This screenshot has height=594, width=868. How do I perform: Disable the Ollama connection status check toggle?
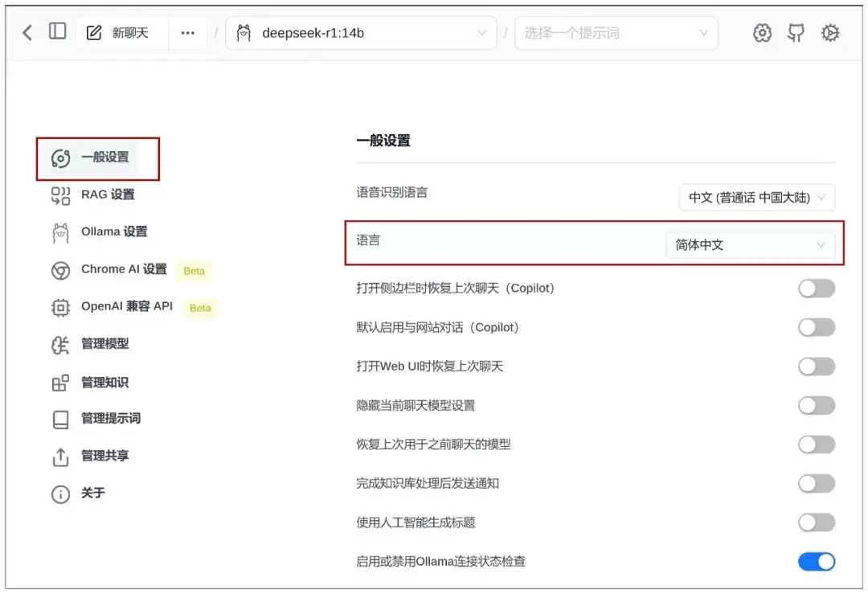point(817,561)
